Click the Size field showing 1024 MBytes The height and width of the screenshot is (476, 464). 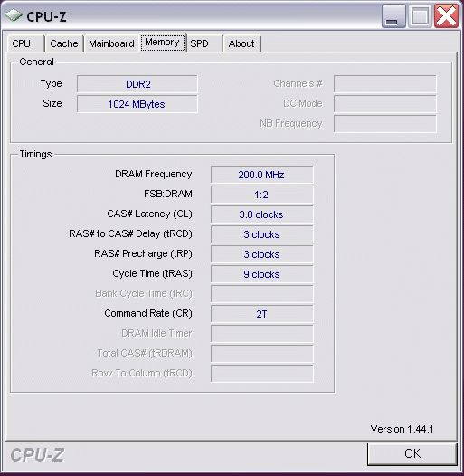(x=137, y=104)
